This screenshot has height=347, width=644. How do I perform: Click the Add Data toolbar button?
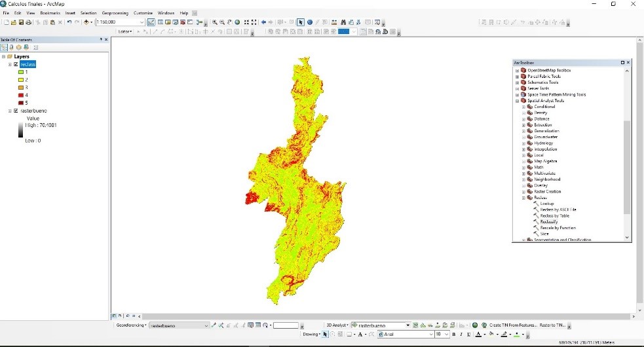tap(86, 22)
